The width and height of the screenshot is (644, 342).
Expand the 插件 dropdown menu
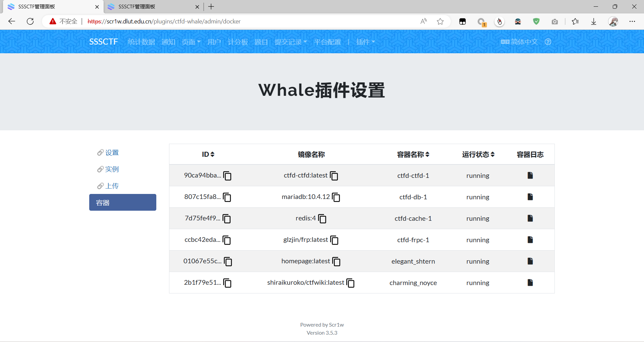tap(365, 42)
